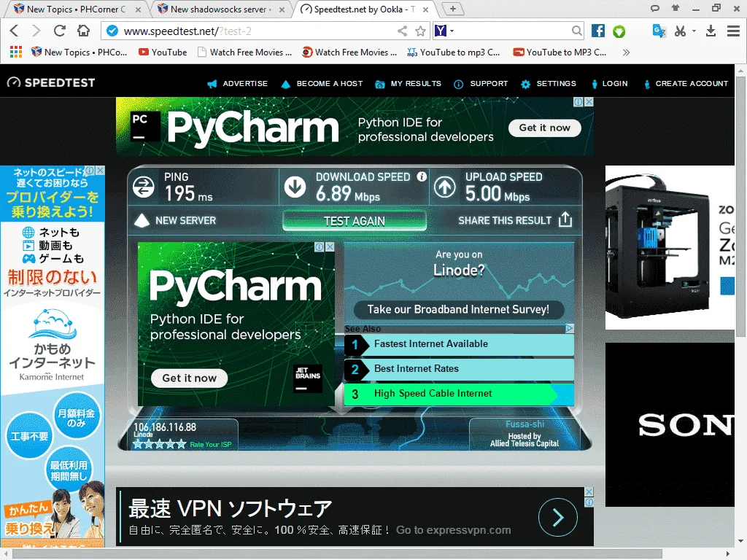Click the download speed info icon

pyautogui.click(x=422, y=176)
